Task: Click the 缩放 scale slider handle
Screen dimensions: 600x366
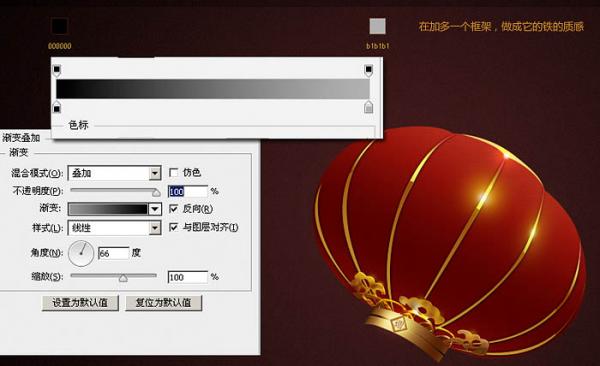Action: point(123,278)
